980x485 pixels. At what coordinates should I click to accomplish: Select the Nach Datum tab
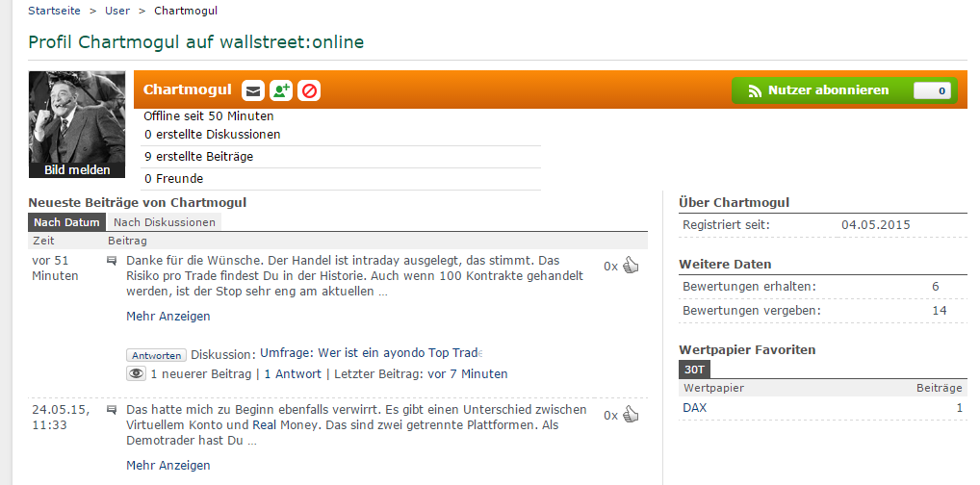(x=67, y=222)
